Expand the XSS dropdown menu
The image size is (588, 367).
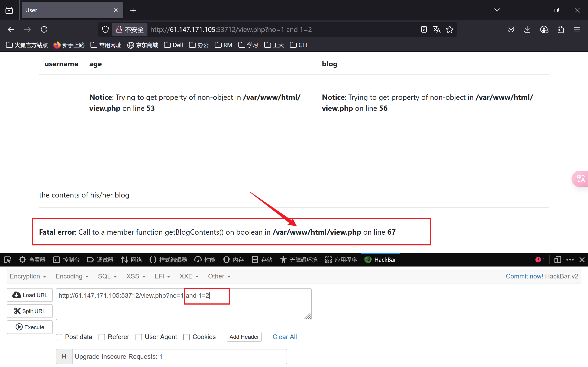[136, 276]
